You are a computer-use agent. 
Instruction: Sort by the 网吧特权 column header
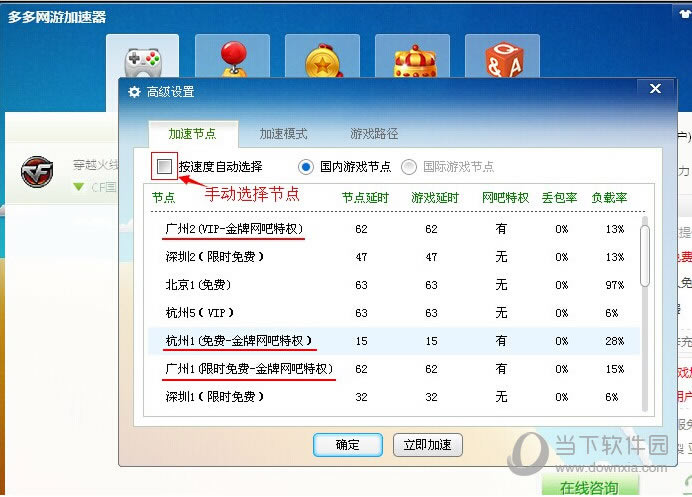point(505,197)
